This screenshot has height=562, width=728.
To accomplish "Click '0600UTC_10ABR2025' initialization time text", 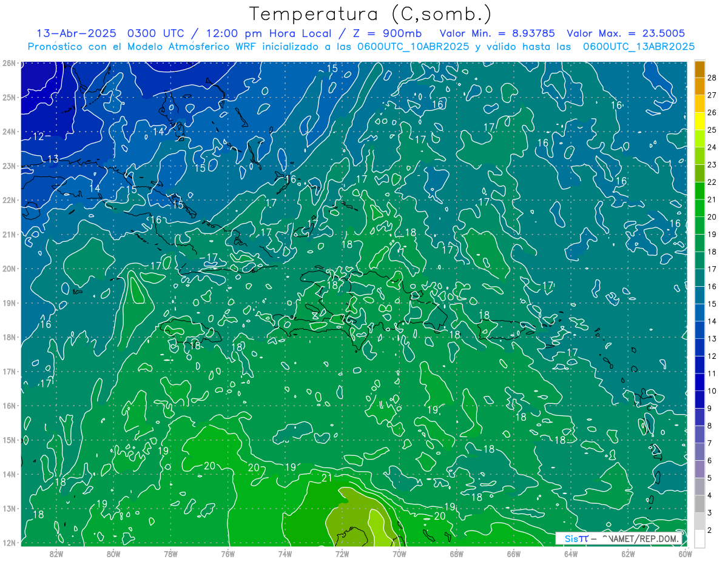I will coord(413,46).
